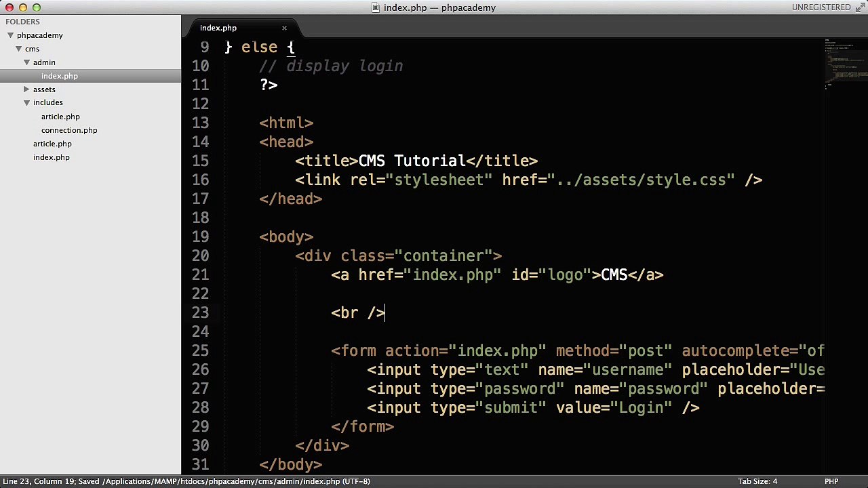Select the includes folder
This screenshot has height=488, width=868.
(x=47, y=102)
